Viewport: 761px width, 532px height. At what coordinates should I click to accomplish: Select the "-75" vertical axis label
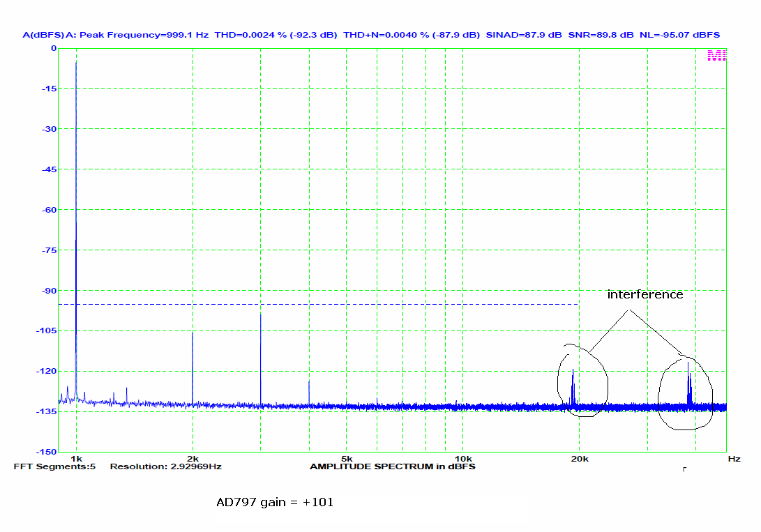pyautogui.click(x=49, y=250)
